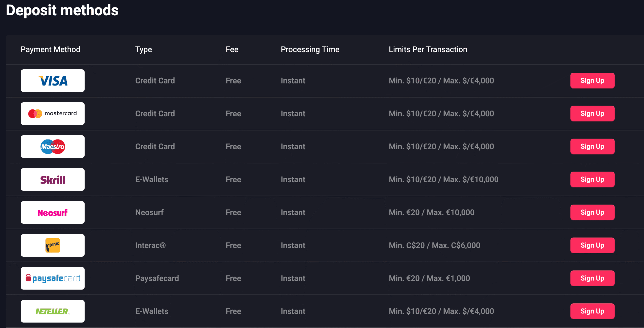Click Instant processing time in Maestro row
The image size is (644, 328).
coord(293,147)
